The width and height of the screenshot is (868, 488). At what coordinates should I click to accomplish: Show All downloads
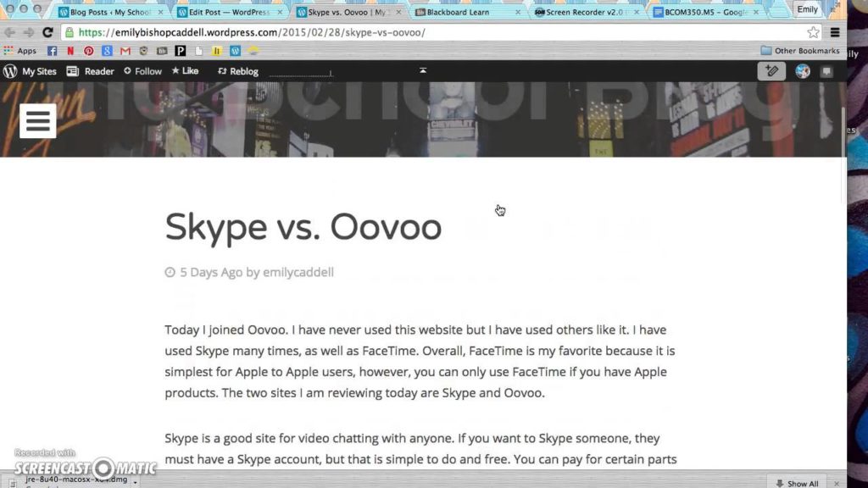point(797,483)
